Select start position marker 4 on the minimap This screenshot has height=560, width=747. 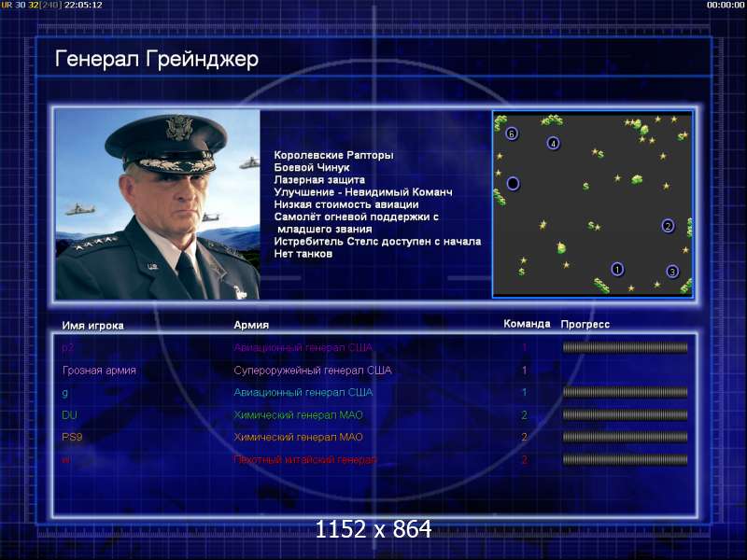(553, 143)
